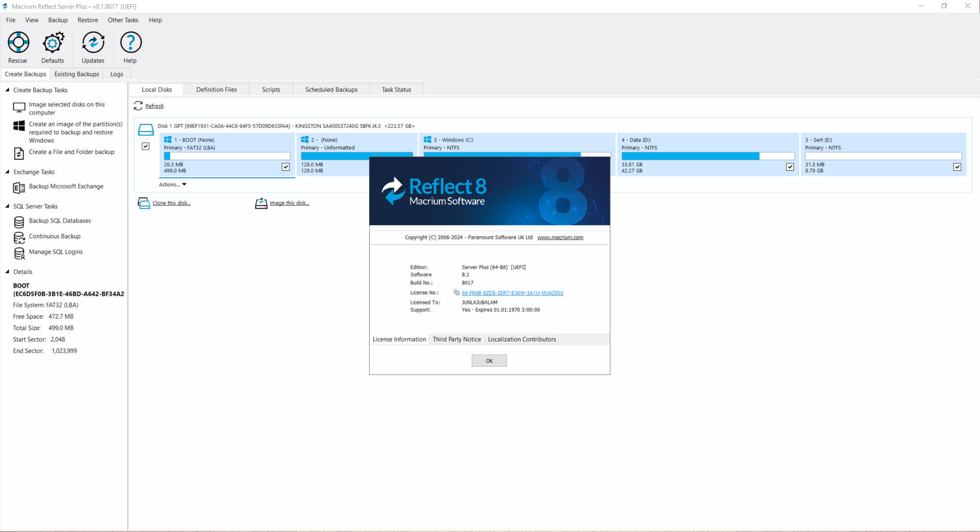Image resolution: width=980 pixels, height=532 pixels.
Task: Click the Image this disk link
Action: [289, 203]
